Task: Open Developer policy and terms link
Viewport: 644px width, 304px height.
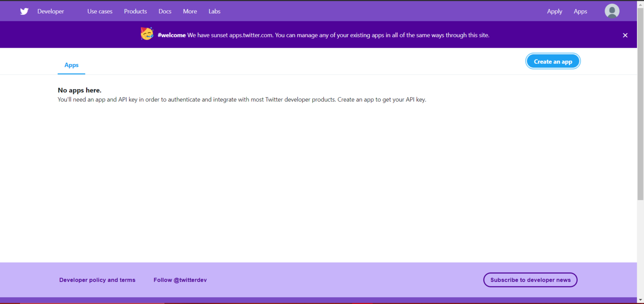Action: click(97, 280)
